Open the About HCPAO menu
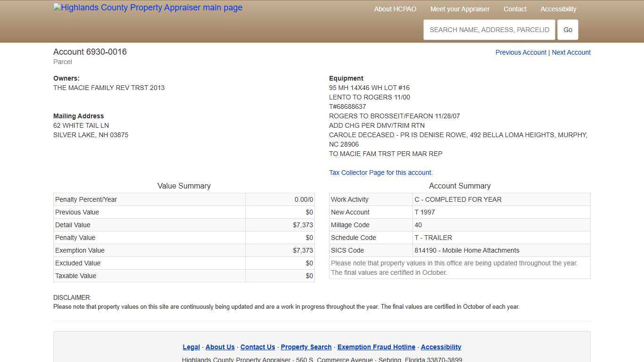The image size is (644, 362). tap(395, 9)
